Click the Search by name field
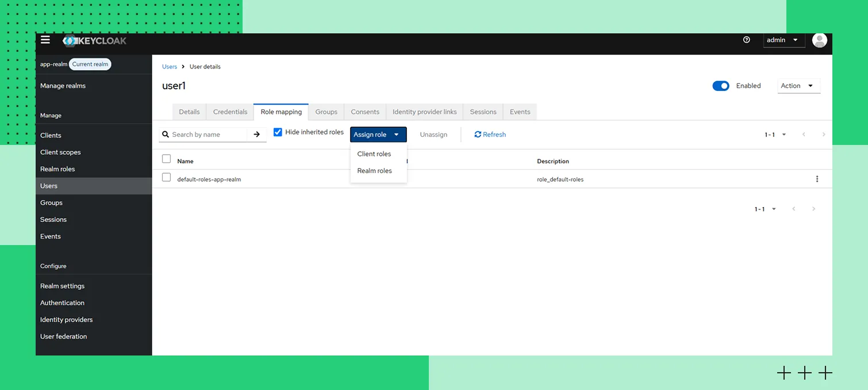868x390 pixels. [207, 135]
